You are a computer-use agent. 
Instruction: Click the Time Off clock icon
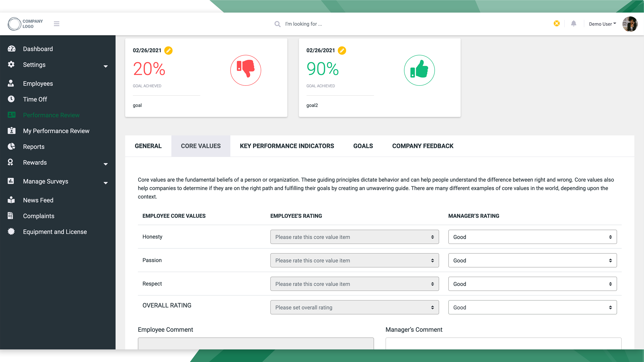(11, 99)
